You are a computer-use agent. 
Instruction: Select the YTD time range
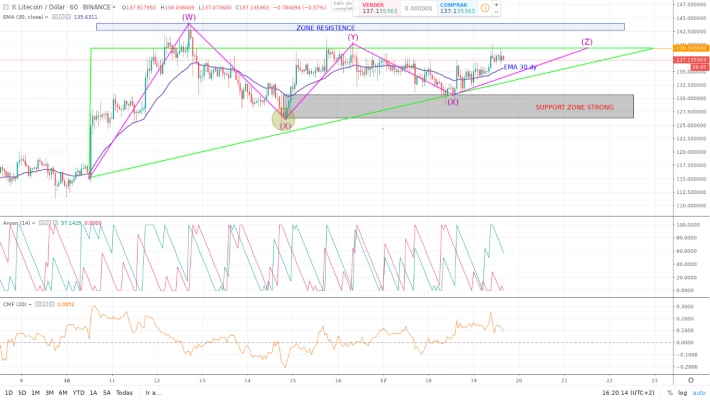pos(78,393)
